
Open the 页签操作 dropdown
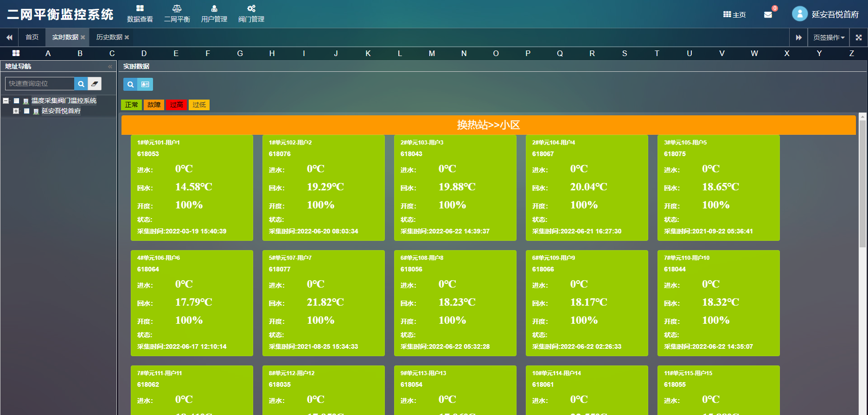[x=829, y=38]
